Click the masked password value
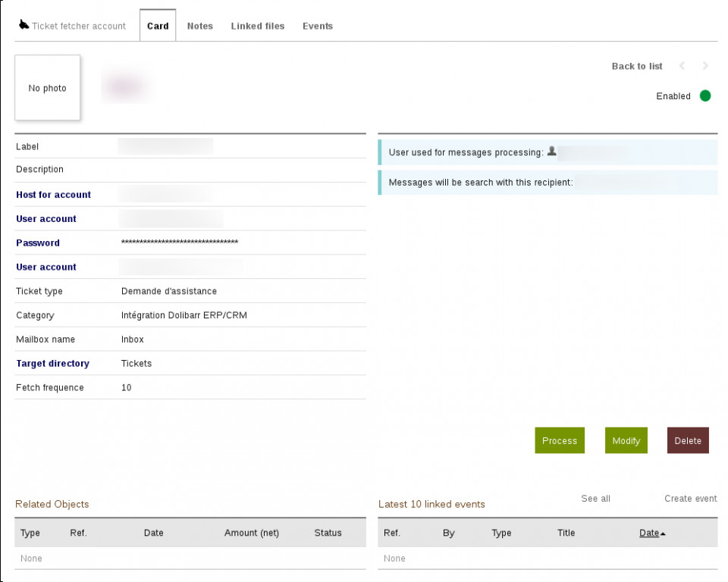 [180, 242]
